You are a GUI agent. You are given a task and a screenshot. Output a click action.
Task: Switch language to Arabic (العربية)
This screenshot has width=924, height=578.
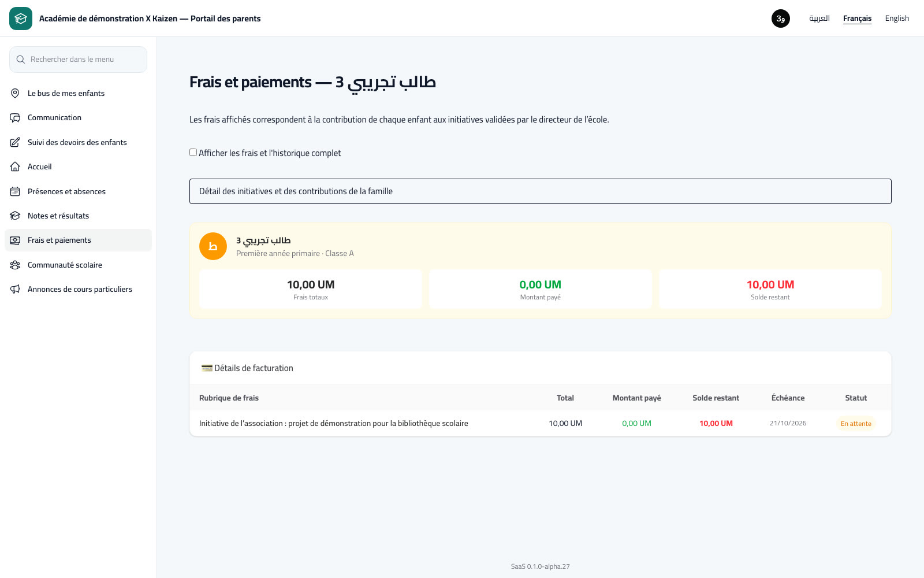tap(819, 18)
